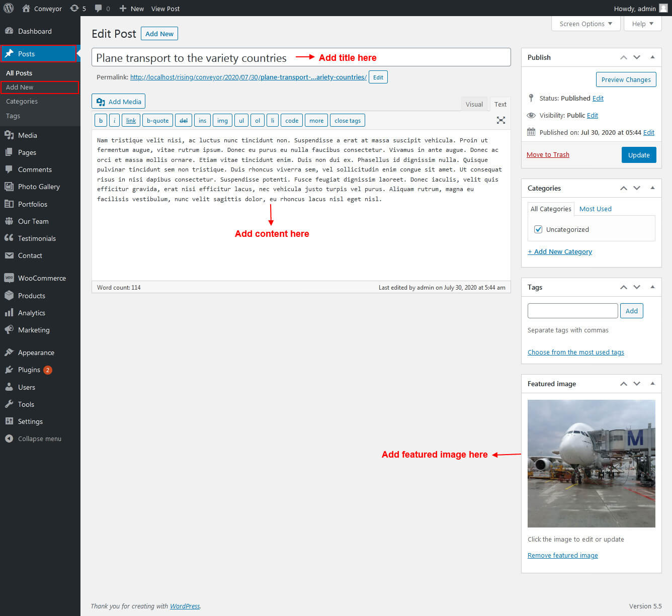Expand the Screen Options dropdown
This screenshot has height=616, width=672.
pyautogui.click(x=585, y=24)
